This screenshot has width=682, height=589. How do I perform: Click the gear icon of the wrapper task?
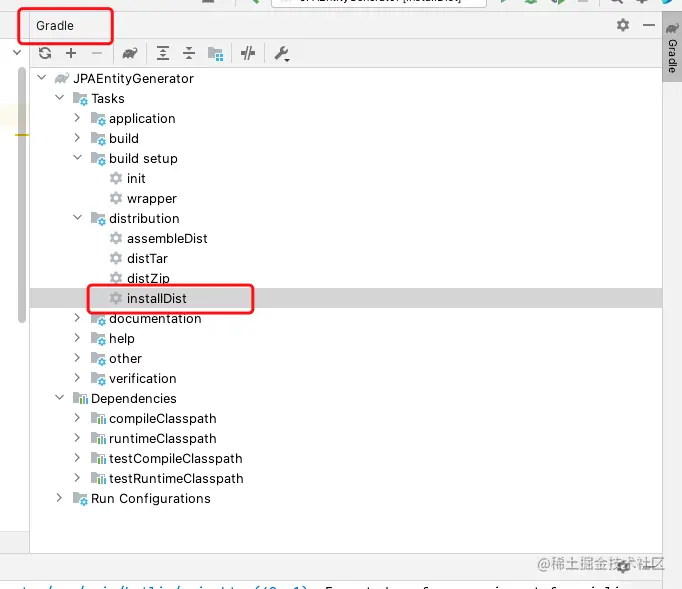(116, 198)
